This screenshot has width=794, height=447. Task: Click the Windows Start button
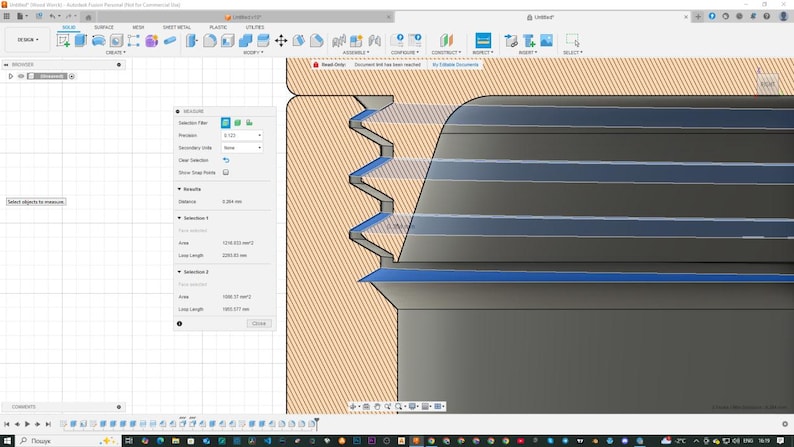tap(7, 441)
